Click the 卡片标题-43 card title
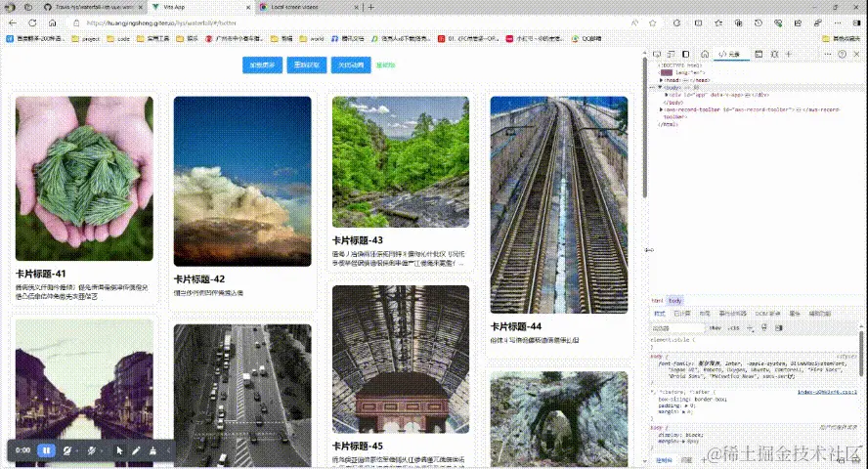The image size is (868, 469). pos(358,240)
